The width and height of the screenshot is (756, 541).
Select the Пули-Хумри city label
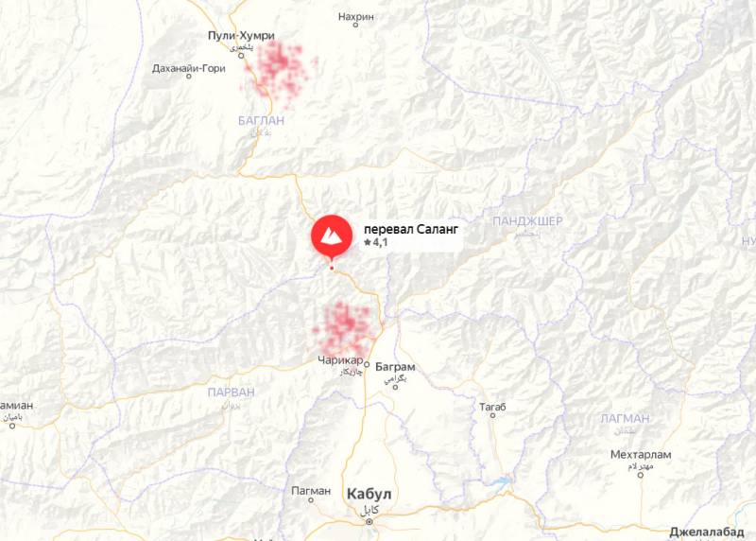point(242,35)
